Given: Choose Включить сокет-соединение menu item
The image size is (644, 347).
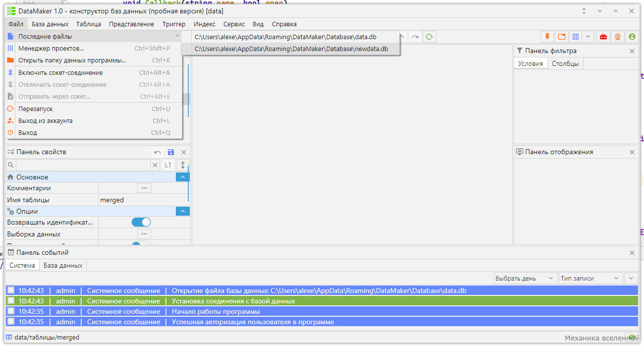Looking at the screenshot, I should 94,72.
